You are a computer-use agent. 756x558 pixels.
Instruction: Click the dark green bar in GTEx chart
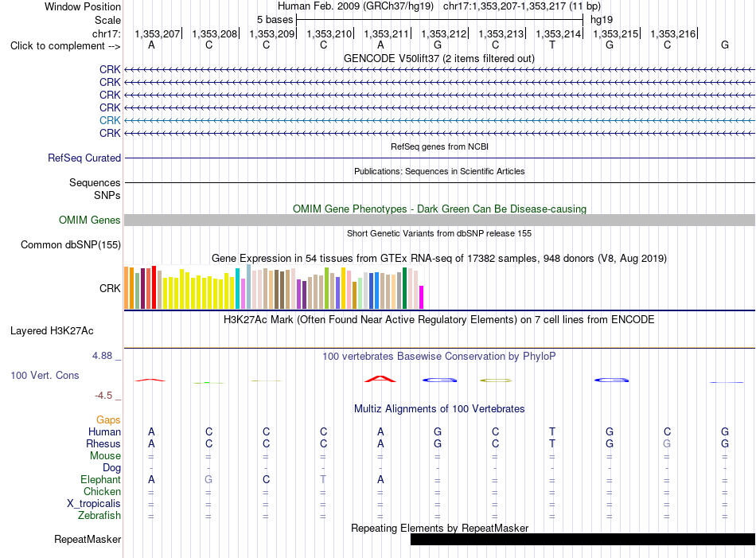(x=404, y=288)
